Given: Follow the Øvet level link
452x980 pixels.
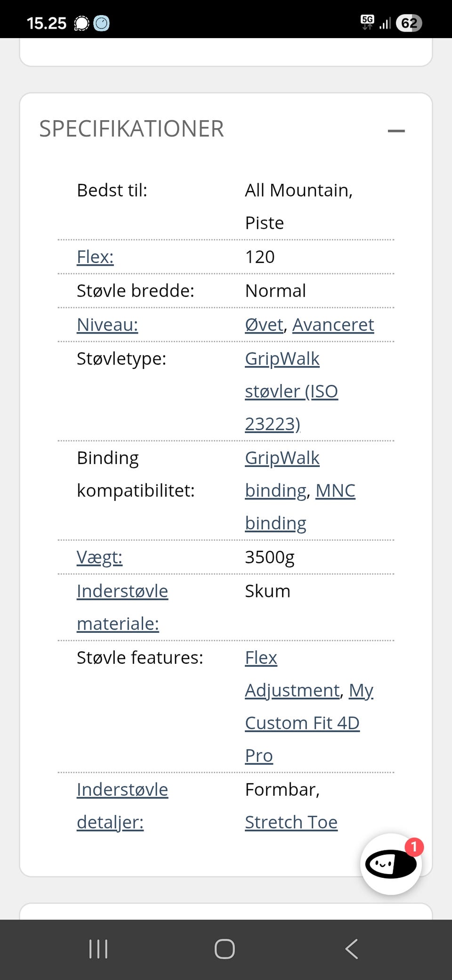Looking at the screenshot, I should (x=264, y=325).
